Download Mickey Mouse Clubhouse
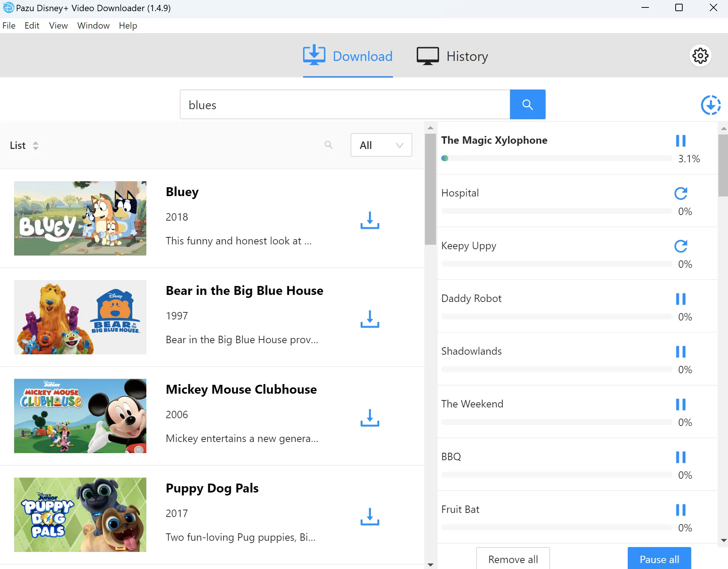 coord(370,418)
